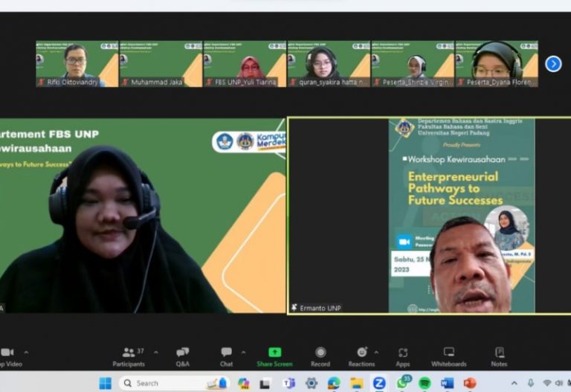Image resolution: width=571 pixels, height=392 pixels.
Task: Open File Explorer from the taskbar
Action: pos(357,383)
